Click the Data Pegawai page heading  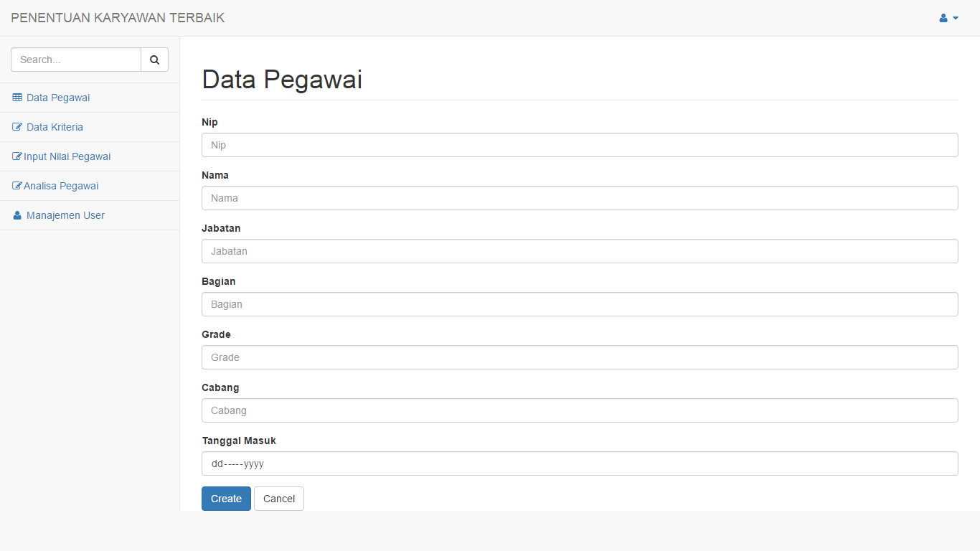[282, 80]
